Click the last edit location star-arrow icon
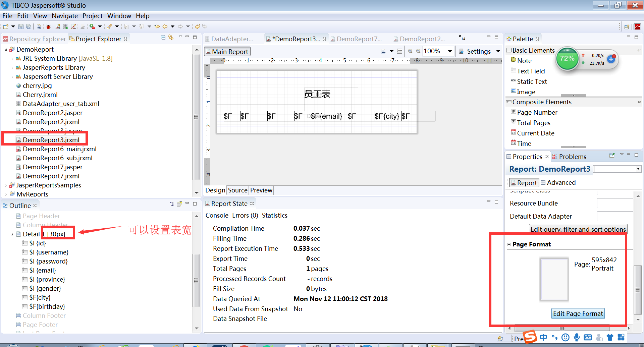644x347 pixels. pos(157,26)
